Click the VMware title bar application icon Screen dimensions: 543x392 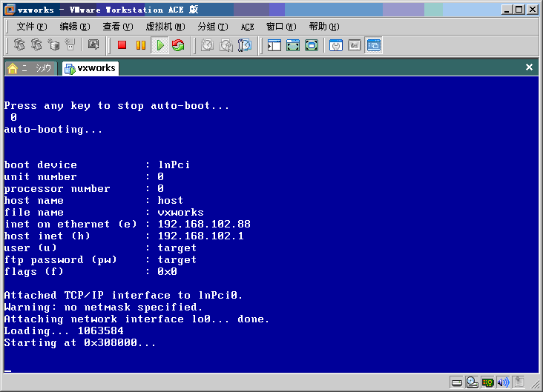tap(10, 10)
